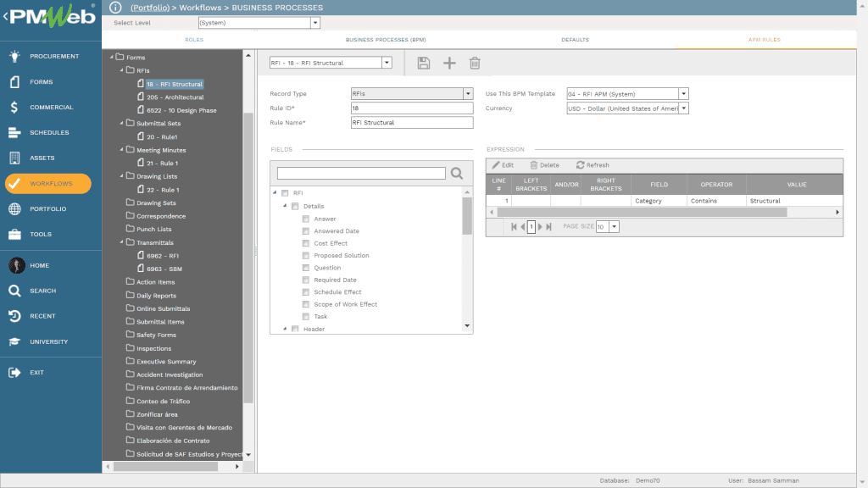Click Delete button in Expression toolbar
Viewport: 868px width, 488px height.
(x=545, y=165)
